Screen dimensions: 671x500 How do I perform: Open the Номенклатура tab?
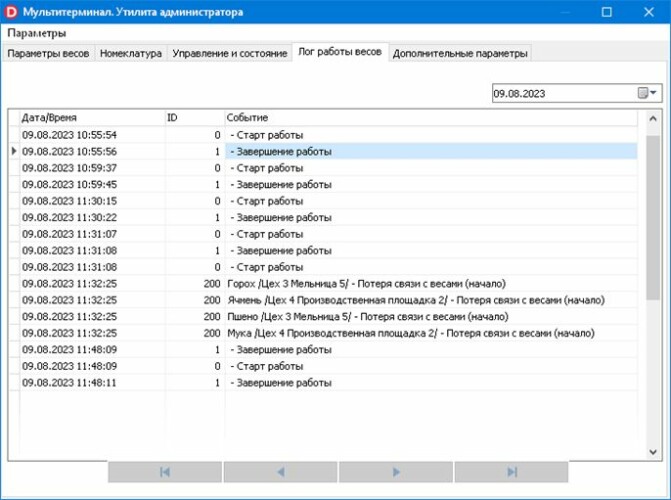click(x=130, y=53)
